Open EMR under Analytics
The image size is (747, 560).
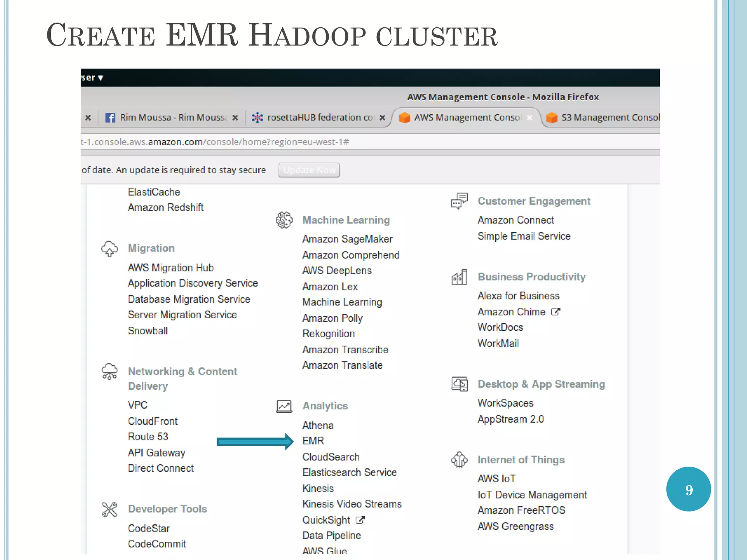pyautogui.click(x=313, y=441)
